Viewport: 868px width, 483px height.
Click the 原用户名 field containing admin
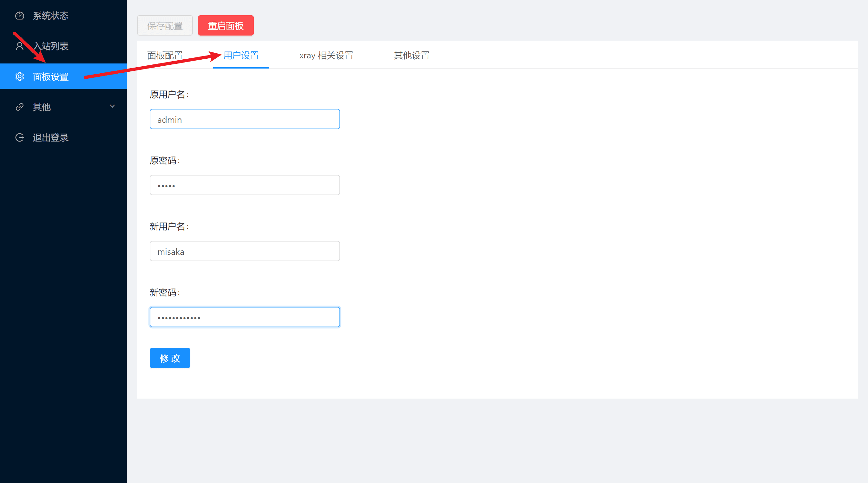tap(244, 119)
